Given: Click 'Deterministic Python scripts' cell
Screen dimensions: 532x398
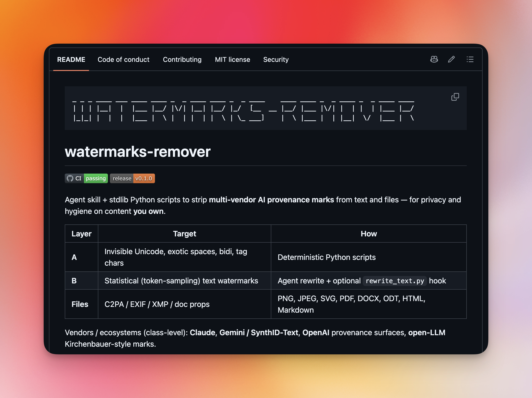Looking at the screenshot, I should [x=369, y=257].
